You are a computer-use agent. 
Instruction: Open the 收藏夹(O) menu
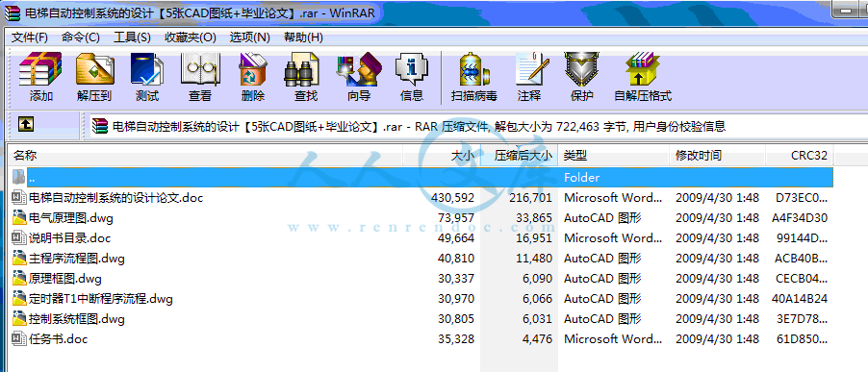(191, 37)
